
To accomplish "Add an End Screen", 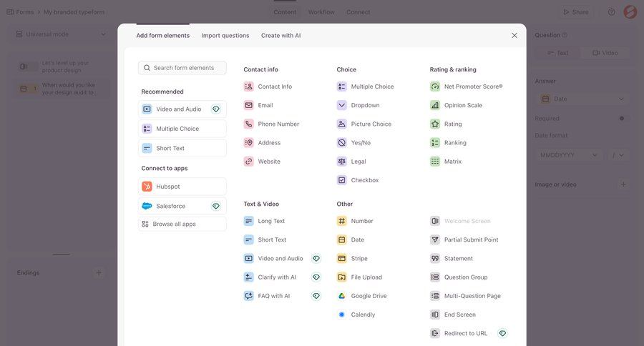I will tap(453, 315).
